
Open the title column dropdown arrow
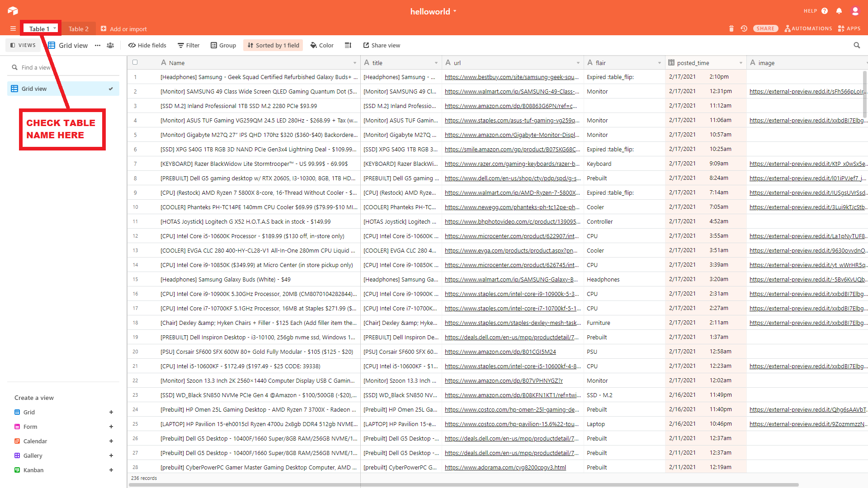pos(436,63)
